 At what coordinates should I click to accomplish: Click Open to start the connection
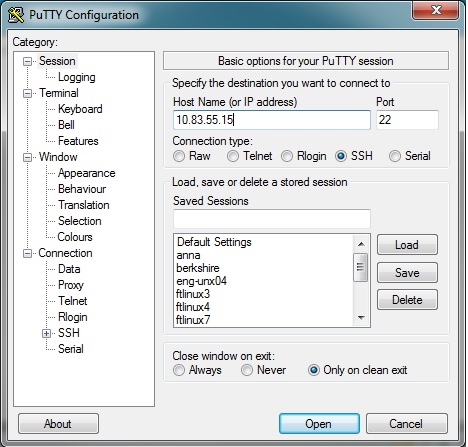pos(319,424)
